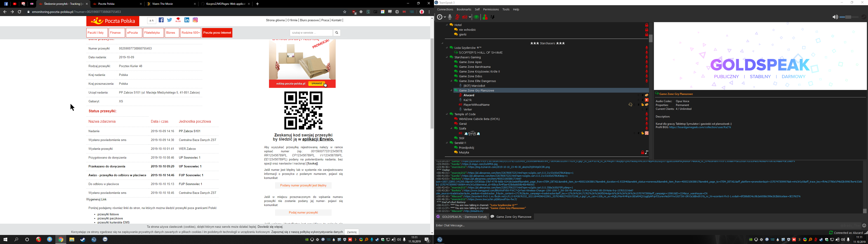Open the contacts manager person icon
This screenshot has width=868, height=244.
tap(485, 17)
